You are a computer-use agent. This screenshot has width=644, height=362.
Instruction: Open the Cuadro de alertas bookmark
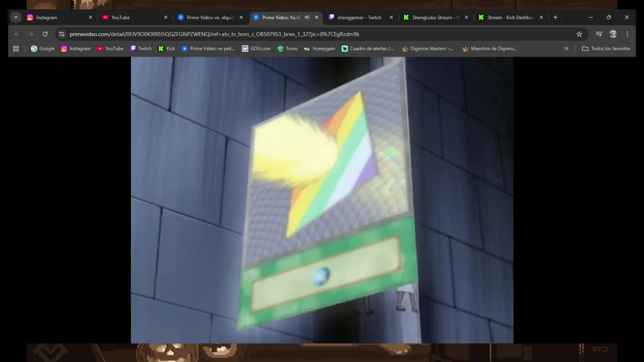pos(368,49)
